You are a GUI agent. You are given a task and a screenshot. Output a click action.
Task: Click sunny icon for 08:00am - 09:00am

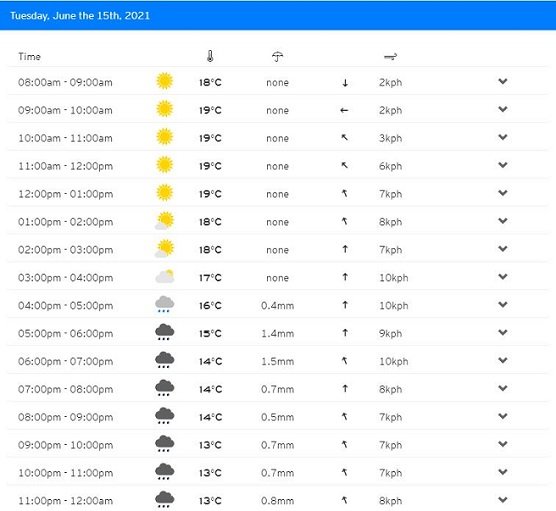click(165, 81)
